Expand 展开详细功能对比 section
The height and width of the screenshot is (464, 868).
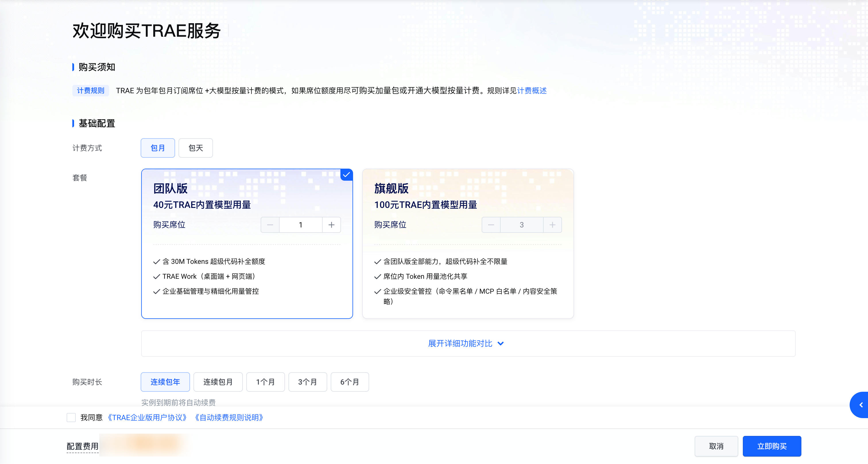point(468,344)
